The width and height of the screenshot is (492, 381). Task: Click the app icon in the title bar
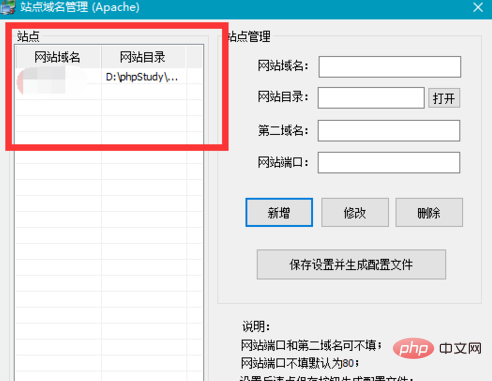pyautogui.click(x=7, y=7)
